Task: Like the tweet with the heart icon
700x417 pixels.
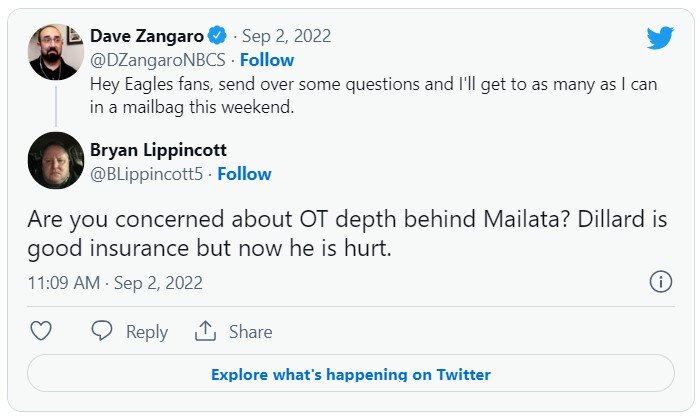Action: (41, 331)
